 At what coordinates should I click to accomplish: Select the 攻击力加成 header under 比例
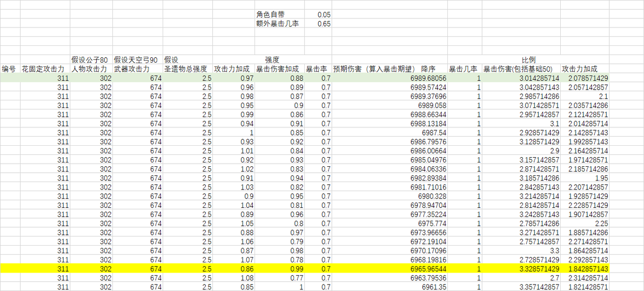pyautogui.click(x=585, y=69)
